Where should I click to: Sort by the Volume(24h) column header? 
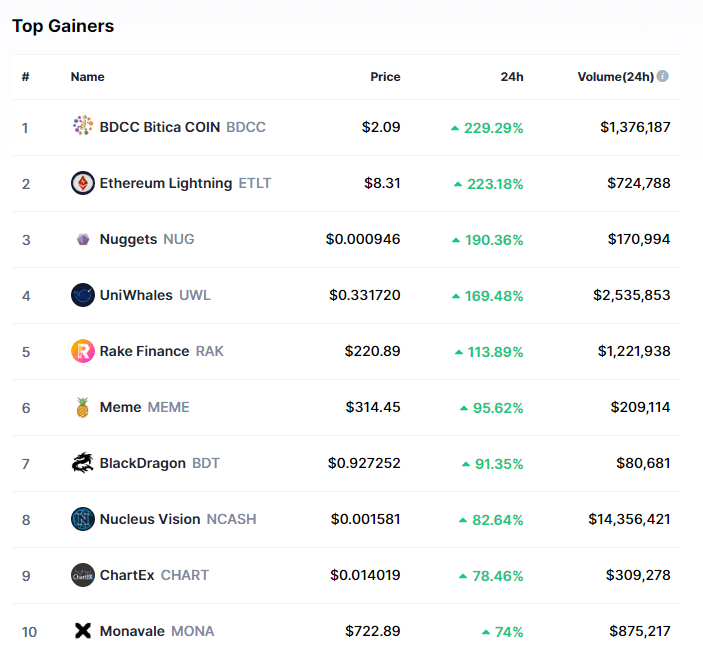pos(616,77)
